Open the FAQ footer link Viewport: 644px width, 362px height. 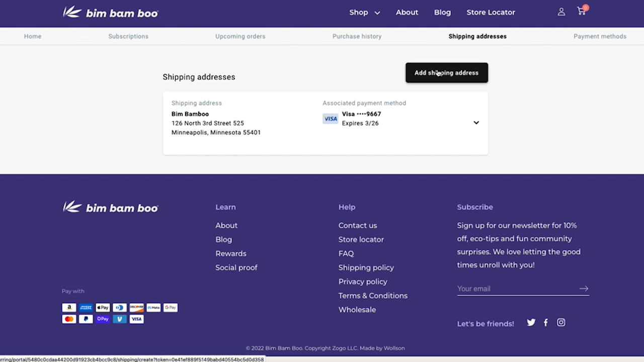[x=346, y=253]
